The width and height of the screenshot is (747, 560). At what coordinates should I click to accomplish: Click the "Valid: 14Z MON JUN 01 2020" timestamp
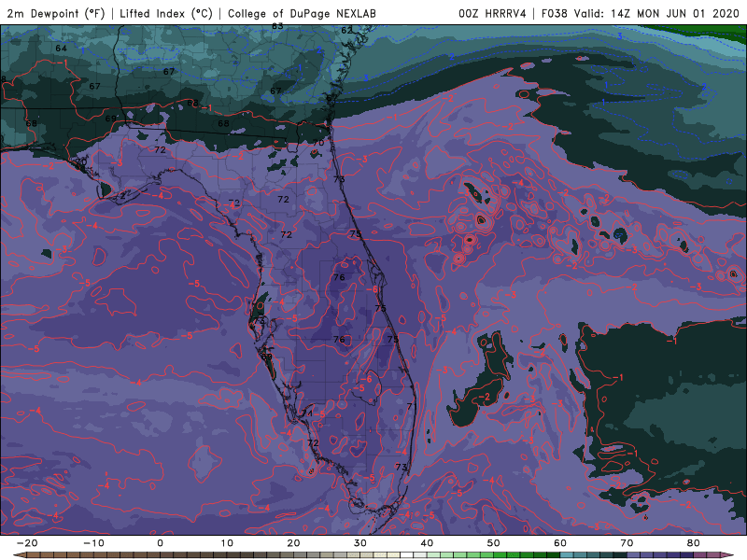pyautogui.click(x=656, y=13)
